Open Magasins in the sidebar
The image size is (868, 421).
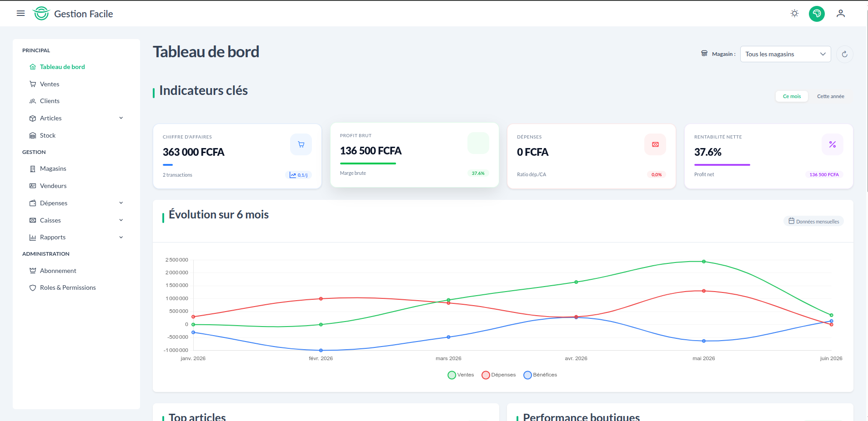[x=53, y=168]
